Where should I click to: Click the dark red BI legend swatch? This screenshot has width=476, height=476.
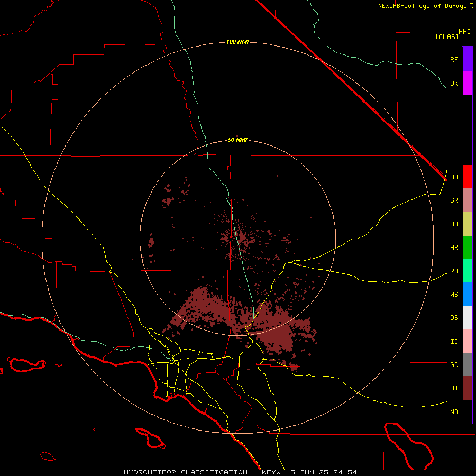click(467, 388)
